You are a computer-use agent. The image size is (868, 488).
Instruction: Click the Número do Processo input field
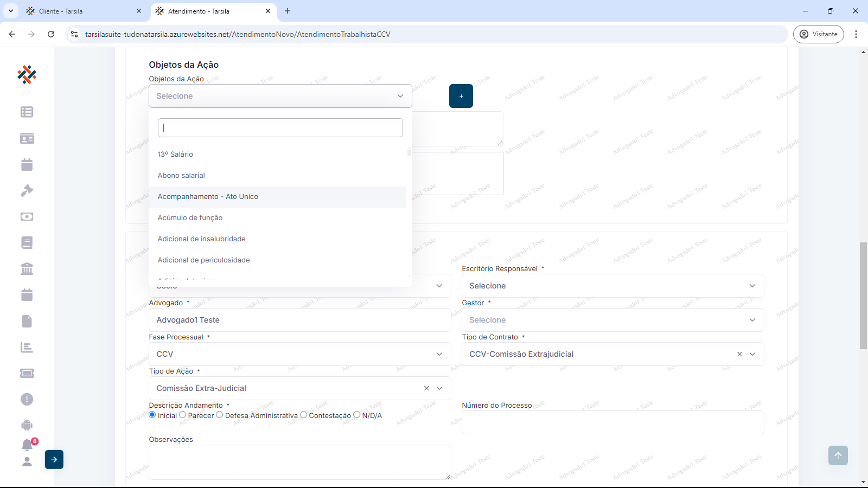pos(612,422)
